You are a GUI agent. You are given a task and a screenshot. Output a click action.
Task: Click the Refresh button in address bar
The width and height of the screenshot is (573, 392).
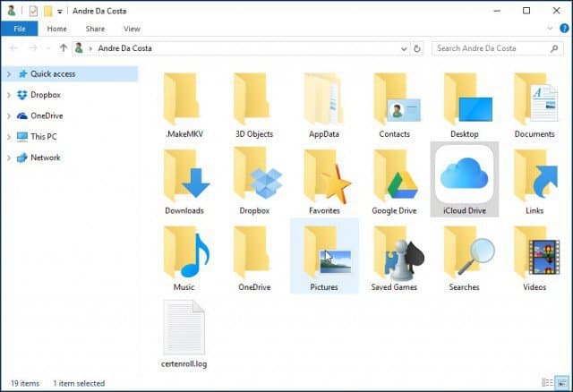coord(417,48)
